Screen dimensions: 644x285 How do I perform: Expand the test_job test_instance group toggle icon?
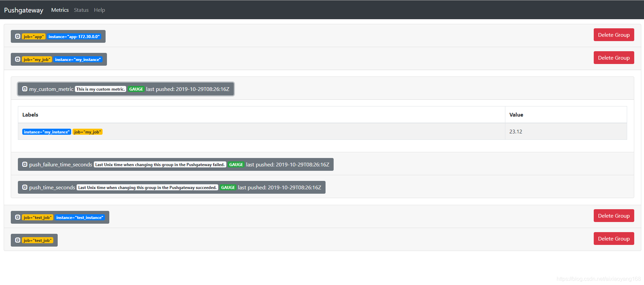18,217
